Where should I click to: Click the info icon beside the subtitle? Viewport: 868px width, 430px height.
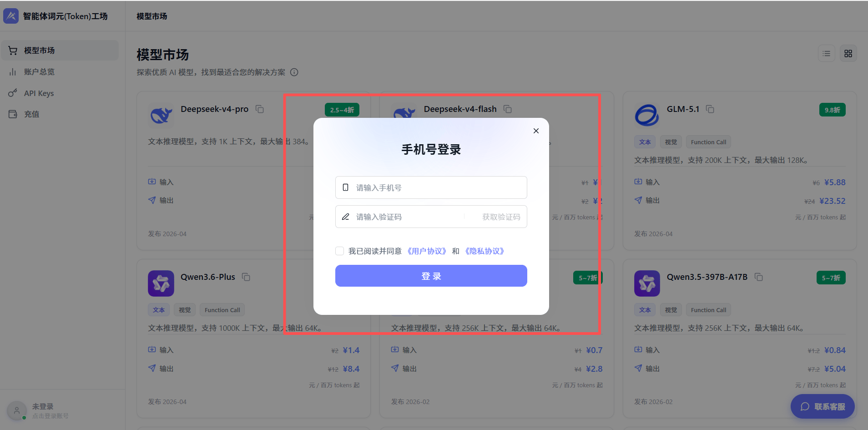coord(294,72)
